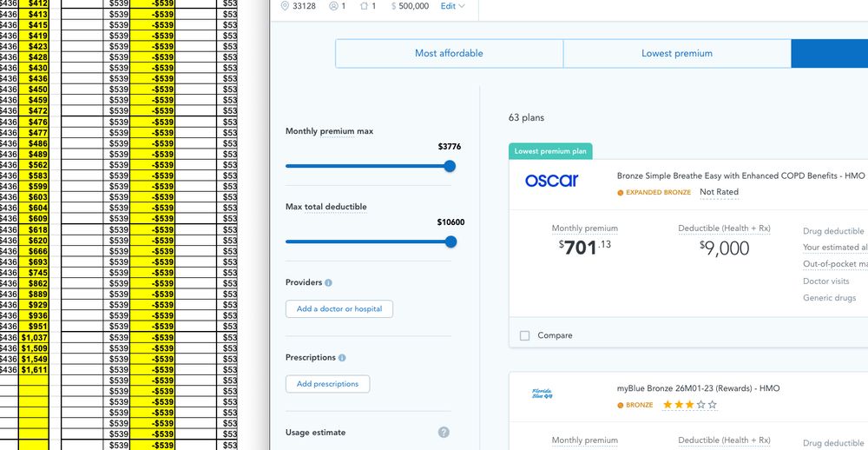868x450 pixels.
Task: Select the $599 cell in the spreadsheet
Action: 34,187
